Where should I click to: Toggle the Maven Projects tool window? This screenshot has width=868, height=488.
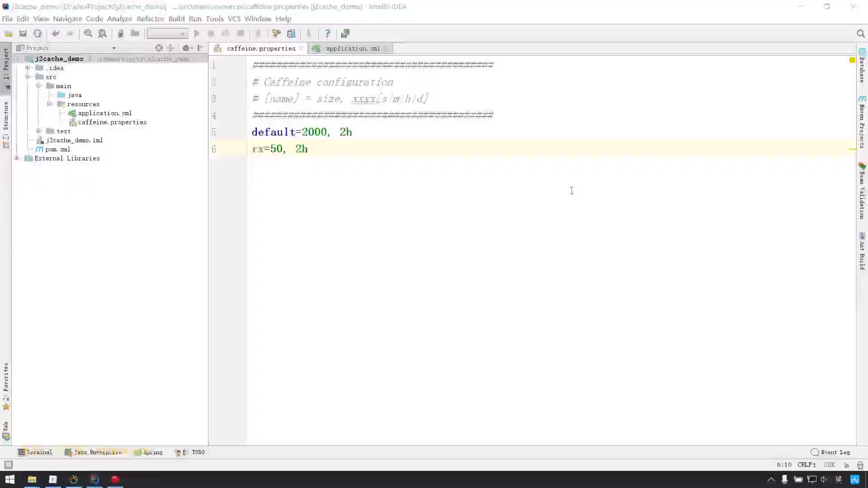[862, 122]
